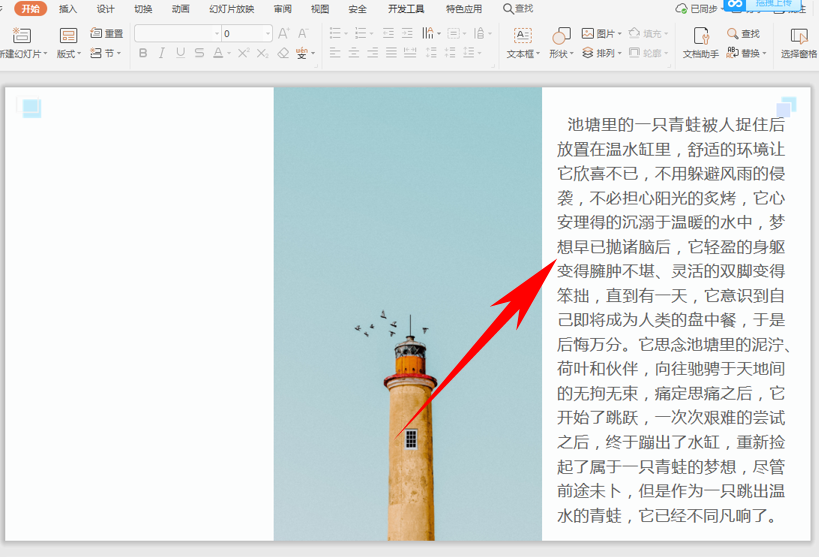Toggle Underline formatting

181,53
